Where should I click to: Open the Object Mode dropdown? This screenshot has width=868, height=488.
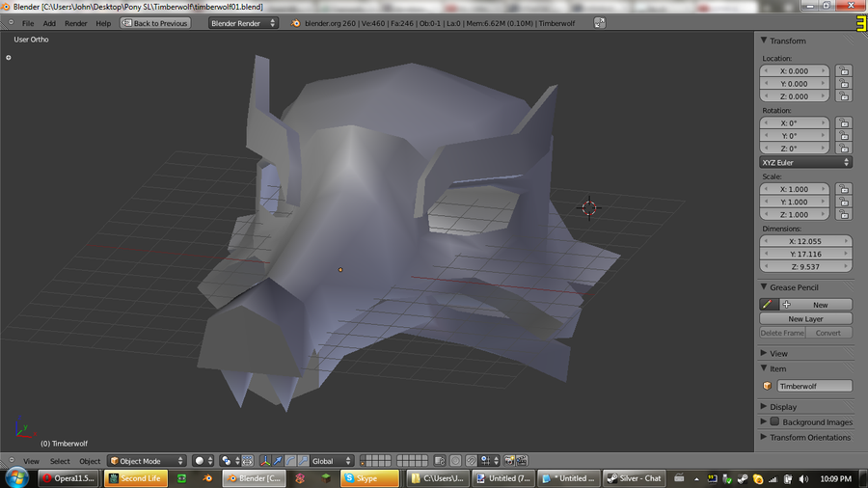pyautogui.click(x=147, y=461)
